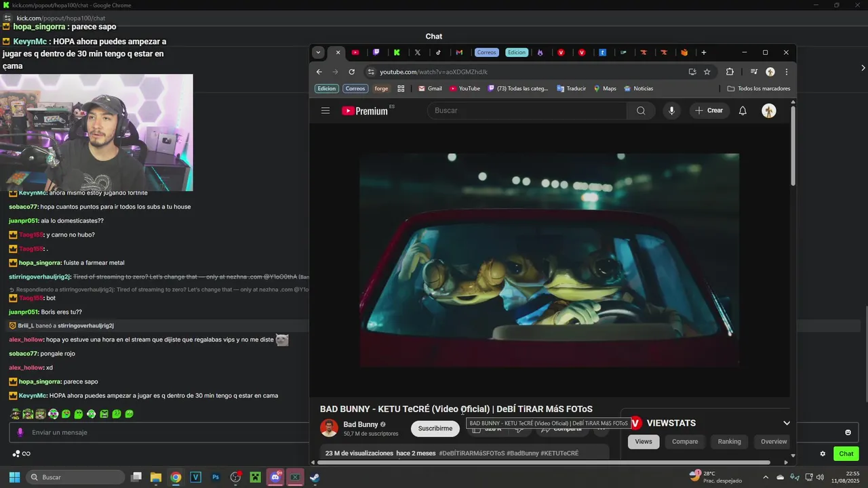Open File Explorer from the taskbar
This screenshot has height=488, width=868.
(x=156, y=477)
